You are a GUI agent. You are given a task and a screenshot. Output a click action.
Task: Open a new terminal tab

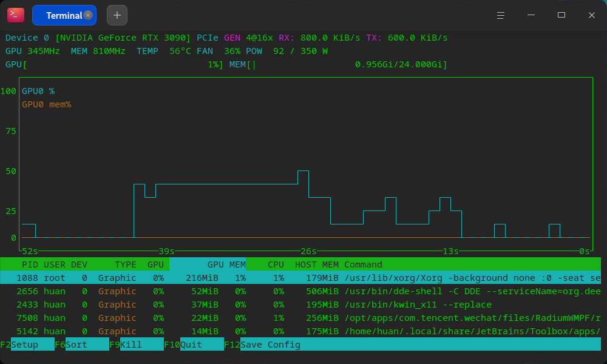coord(117,15)
